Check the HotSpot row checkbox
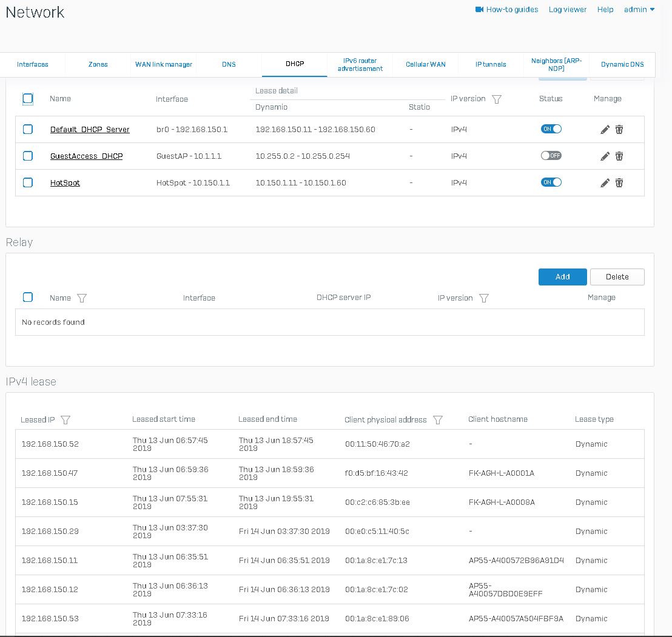The height and width of the screenshot is (637, 672). 28,182
